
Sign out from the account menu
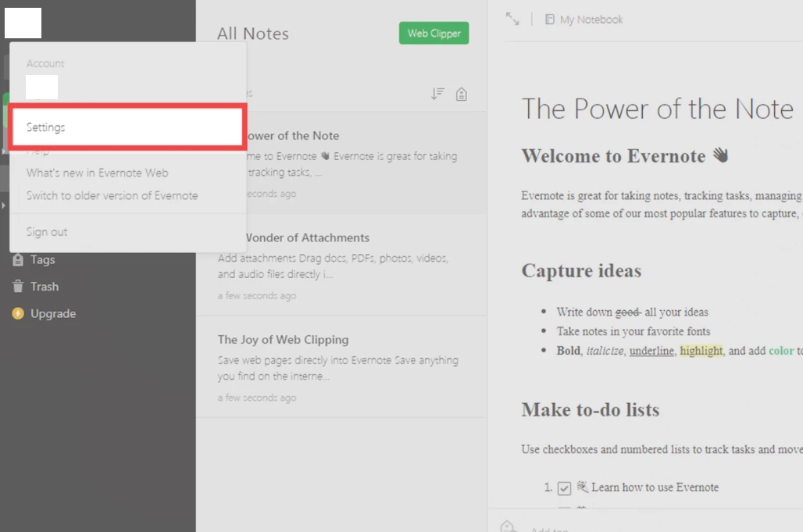point(47,232)
